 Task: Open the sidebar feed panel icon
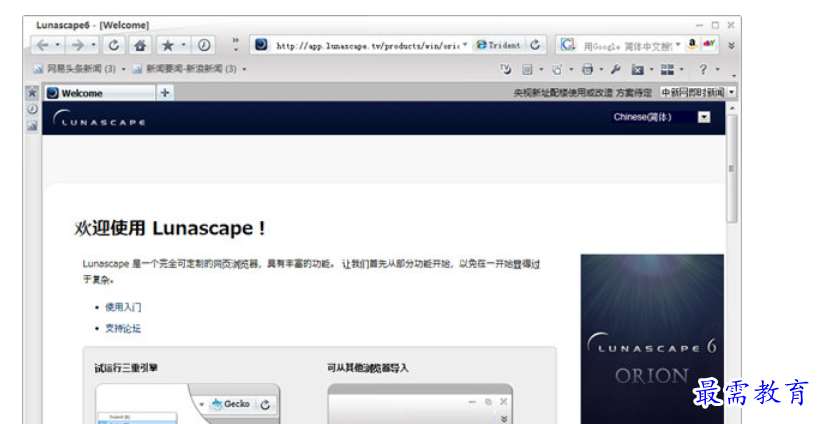pyautogui.click(x=32, y=126)
